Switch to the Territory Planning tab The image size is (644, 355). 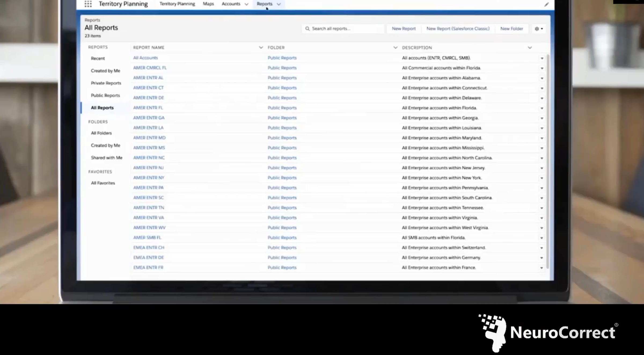(x=177, y=4)
